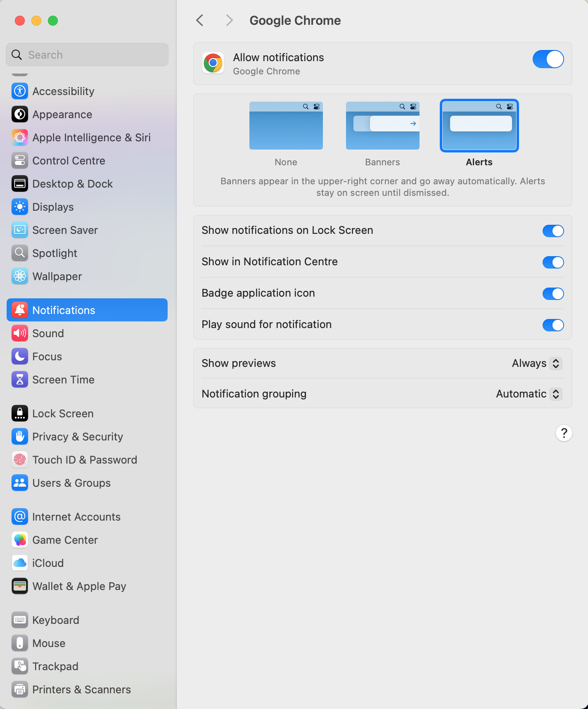The width and height of the screenshot is (588, 709).
Task: Select Notifications in the sidebar
Action: point(87,310)
